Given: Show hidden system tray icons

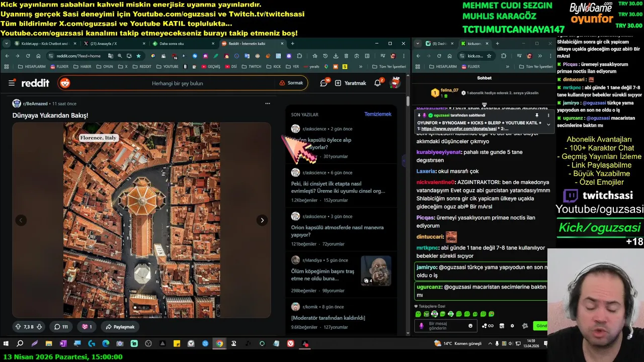Looking at the screenshot, I should point(489,344).
